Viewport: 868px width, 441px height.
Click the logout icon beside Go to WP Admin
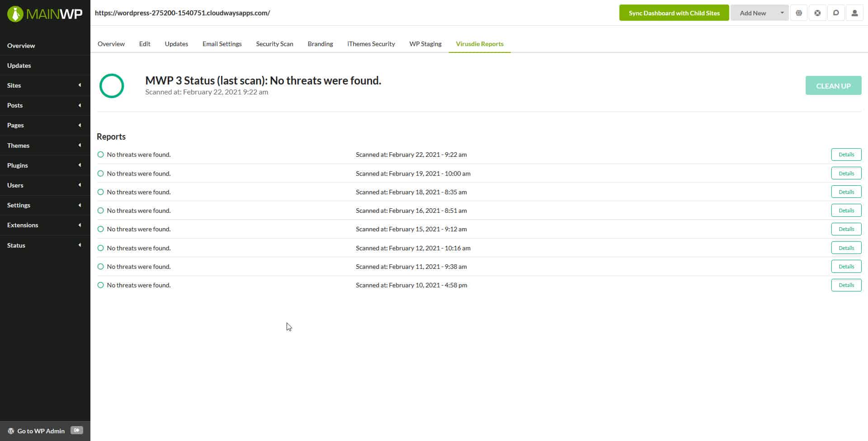(77, 431)
